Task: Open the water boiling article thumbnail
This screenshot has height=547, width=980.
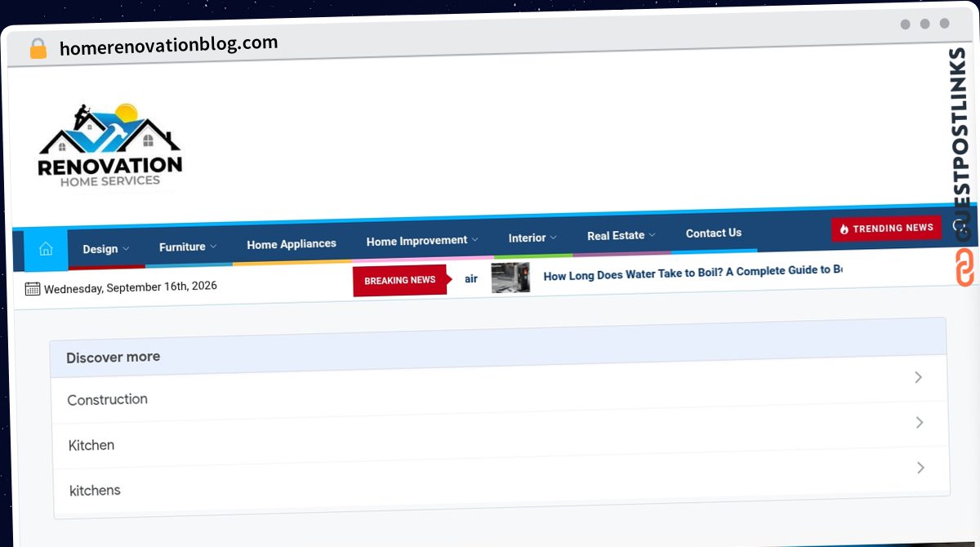Action: (x=510, y=278)
